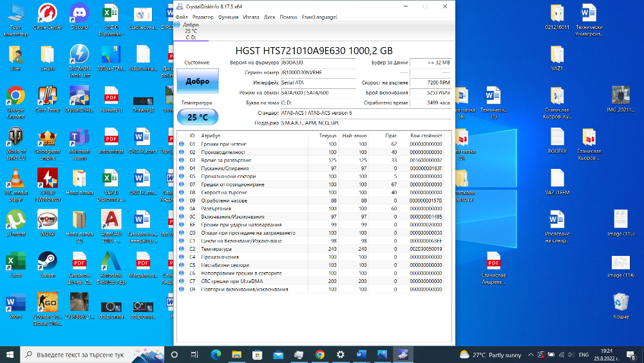The width and height of the screenshot is (644, 363).
Task: Open the Този компютър desktop icon
Action: 15,20
